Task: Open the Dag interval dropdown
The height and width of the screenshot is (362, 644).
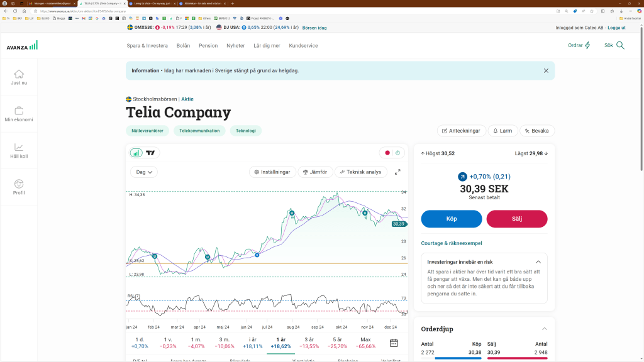Action: click(143, 172)
